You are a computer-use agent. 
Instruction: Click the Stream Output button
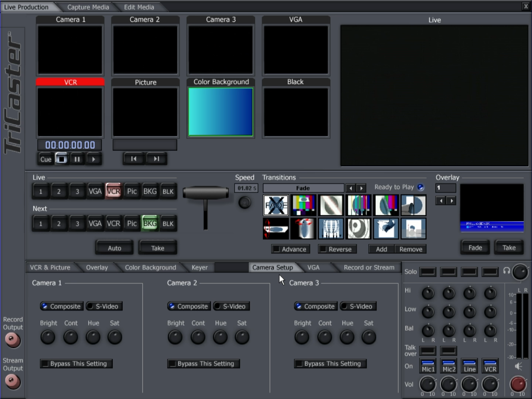click(13, 382)
